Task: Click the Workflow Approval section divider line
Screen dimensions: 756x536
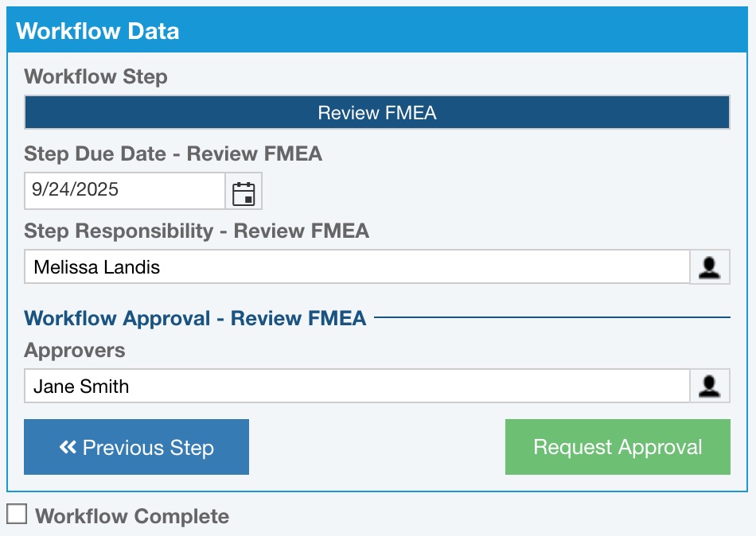Action: click(551, 318)
